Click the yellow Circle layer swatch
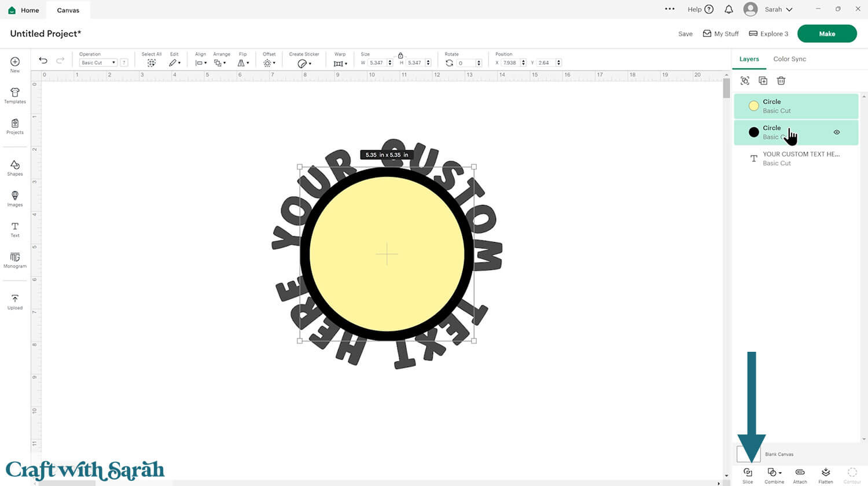 tap(753, 106)
